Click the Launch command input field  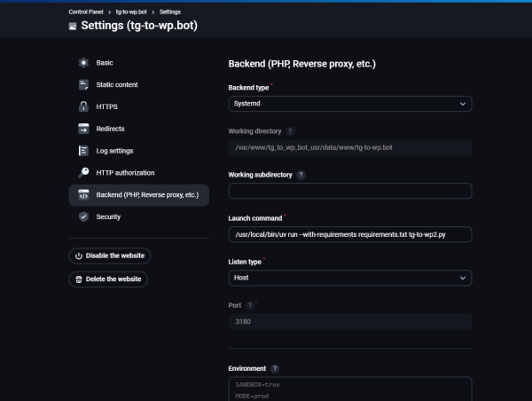349,234
